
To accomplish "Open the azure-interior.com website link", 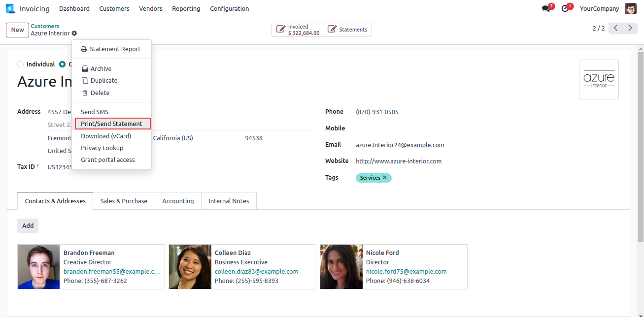I will pyautogui.click(x=399, y=161).
